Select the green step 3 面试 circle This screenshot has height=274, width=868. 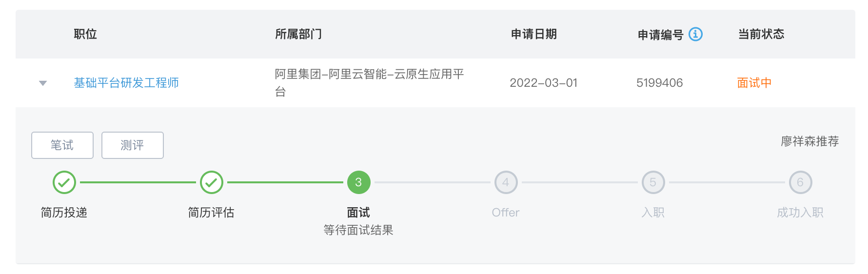pyautogui.click(x=359, y=182)
